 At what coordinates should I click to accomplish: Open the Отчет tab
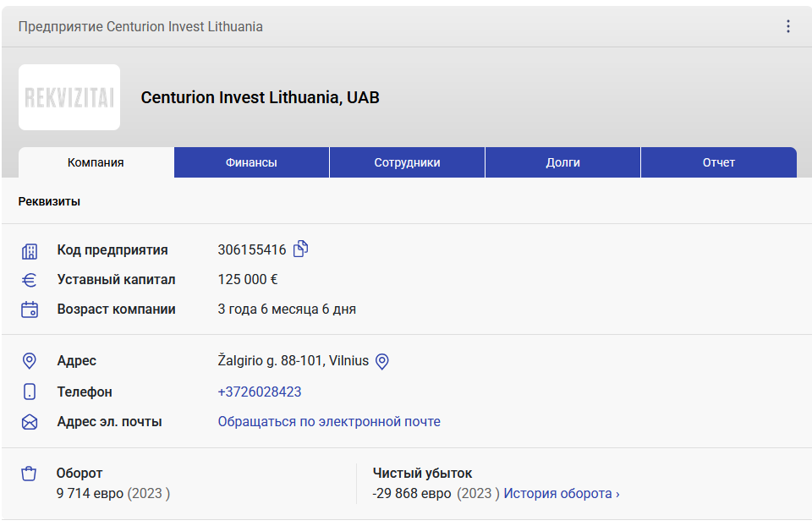coord(718,162)
